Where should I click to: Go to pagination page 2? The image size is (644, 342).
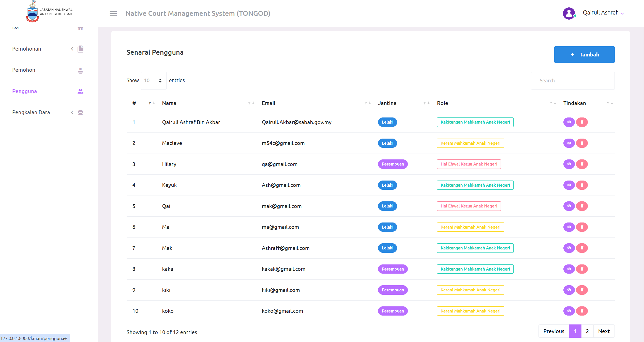(587, 331)
